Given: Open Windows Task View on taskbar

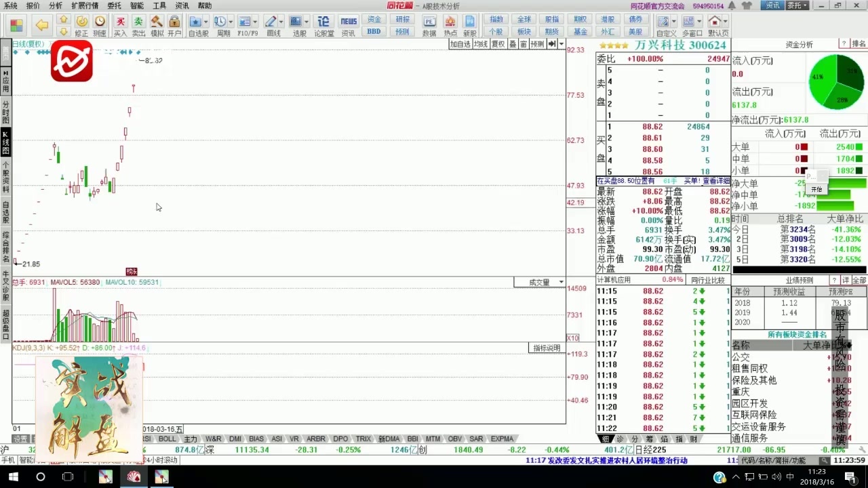Looking at the screenshot, I should tap(68, 477).
